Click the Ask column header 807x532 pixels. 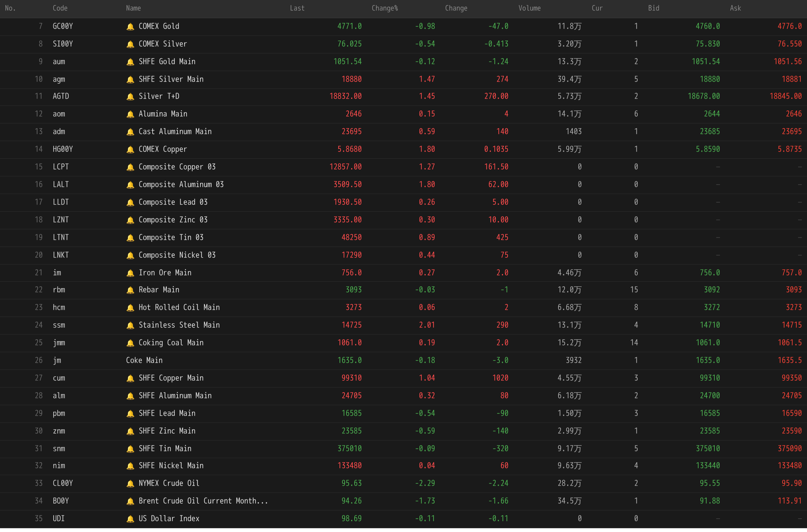tap(735, 8)
